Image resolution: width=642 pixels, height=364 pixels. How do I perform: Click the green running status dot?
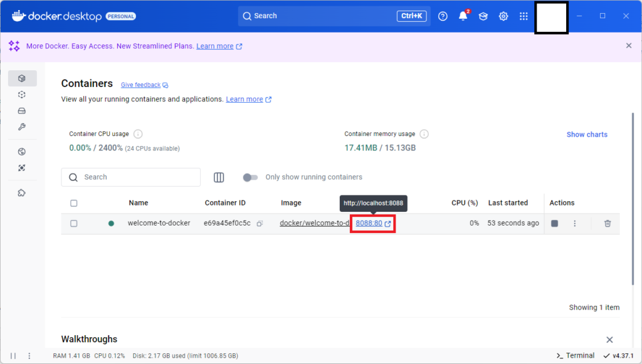[x=111, y=223]
